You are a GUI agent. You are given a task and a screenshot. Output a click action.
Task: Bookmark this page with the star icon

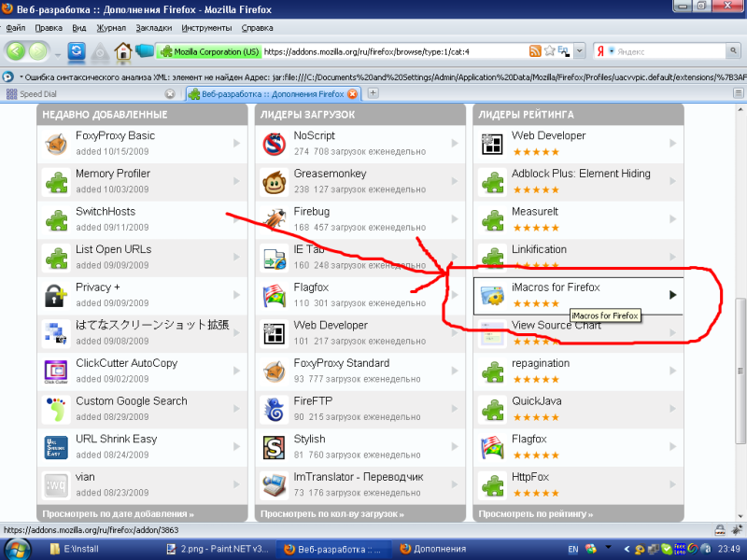[x=550, y=50]
